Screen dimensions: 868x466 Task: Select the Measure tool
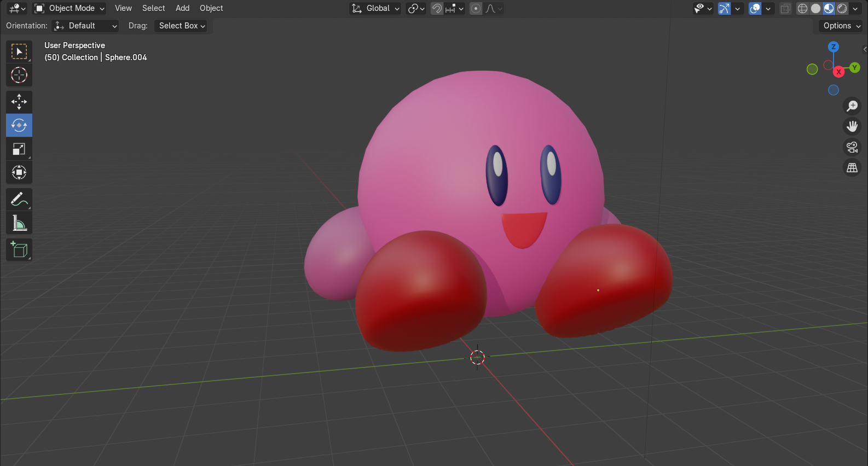pyautogui.click(x=19, y=223)
